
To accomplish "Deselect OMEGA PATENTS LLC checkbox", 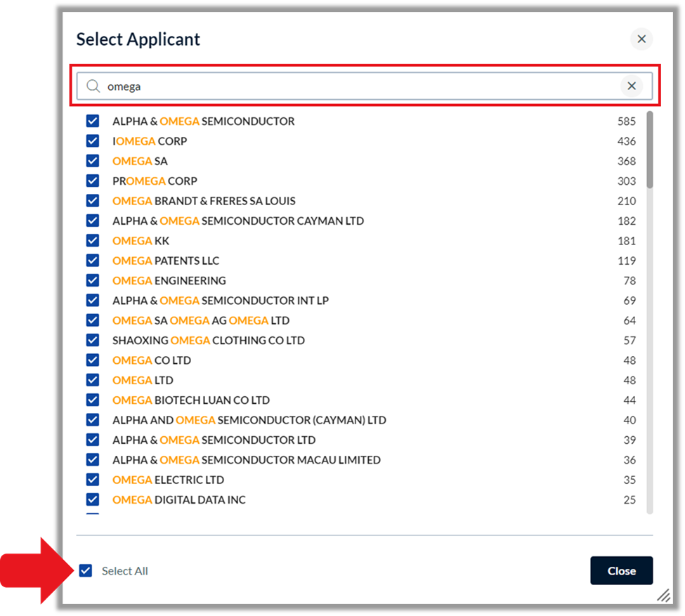I will click(93, 261).
